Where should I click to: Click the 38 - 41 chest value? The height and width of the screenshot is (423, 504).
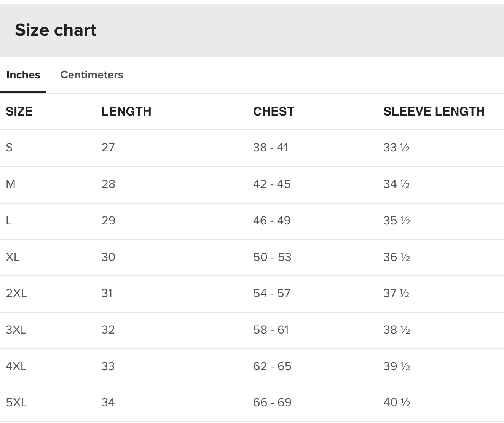[x=270, y=148]
